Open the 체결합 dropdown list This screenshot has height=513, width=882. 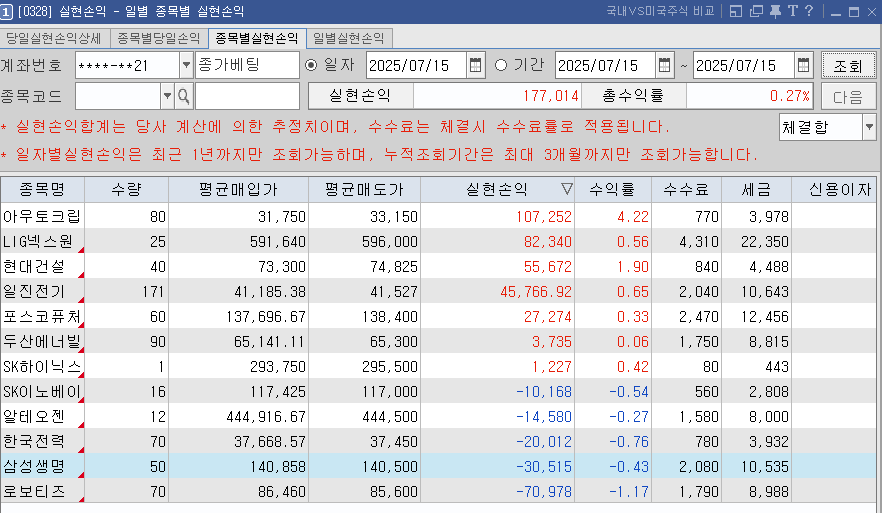tap(868, 127)
